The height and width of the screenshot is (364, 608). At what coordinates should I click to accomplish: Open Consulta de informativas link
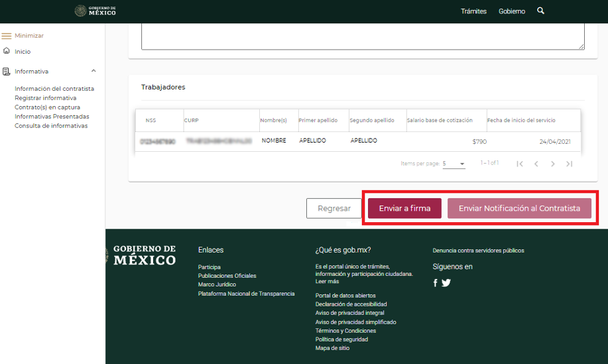click(51, 126)
